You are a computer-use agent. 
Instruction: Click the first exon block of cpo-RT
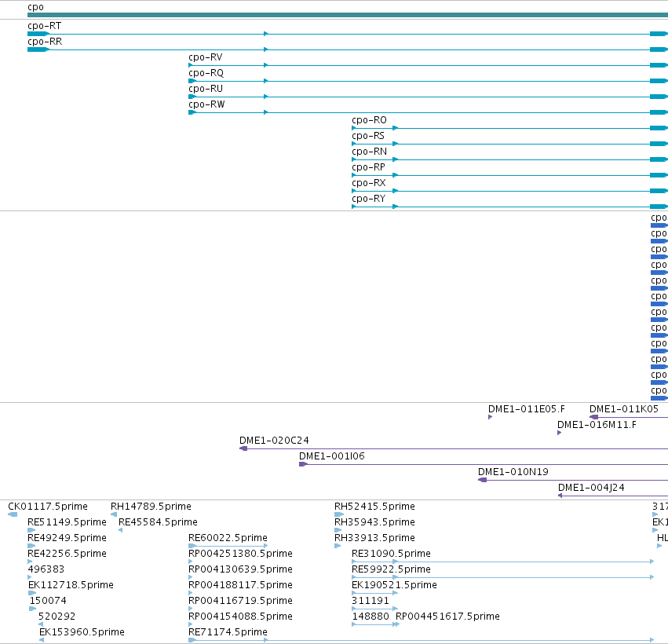(x=38, y=34)
